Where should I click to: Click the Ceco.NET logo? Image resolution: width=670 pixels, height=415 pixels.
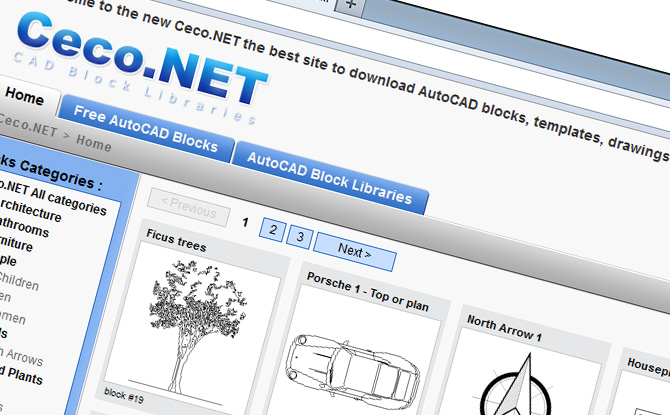[x=143, y=57]
